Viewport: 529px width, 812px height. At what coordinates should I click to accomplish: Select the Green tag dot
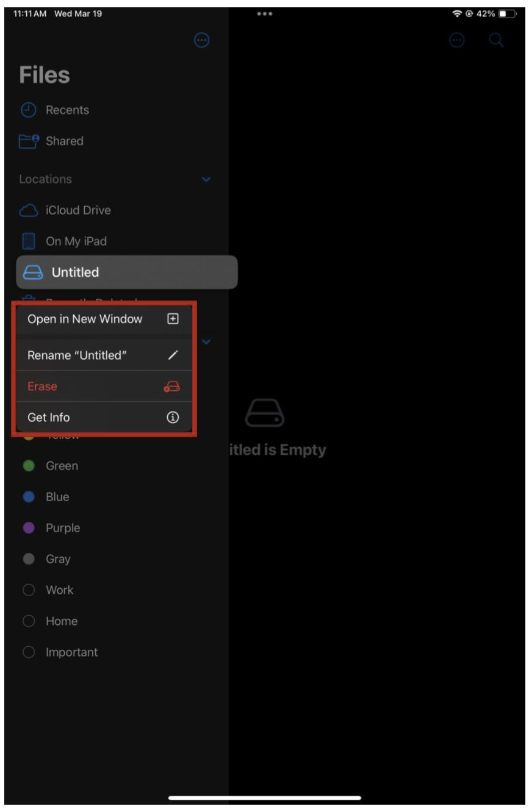(29, 466)
